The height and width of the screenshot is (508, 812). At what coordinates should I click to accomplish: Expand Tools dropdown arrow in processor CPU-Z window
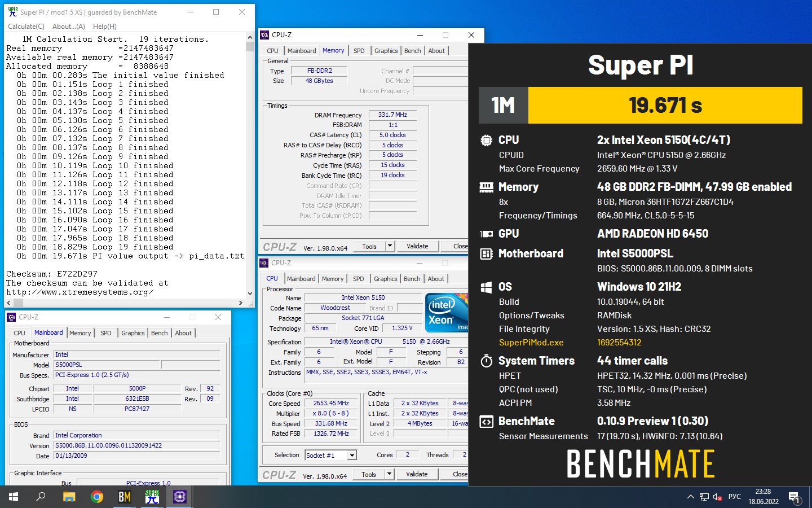[389, 474]
